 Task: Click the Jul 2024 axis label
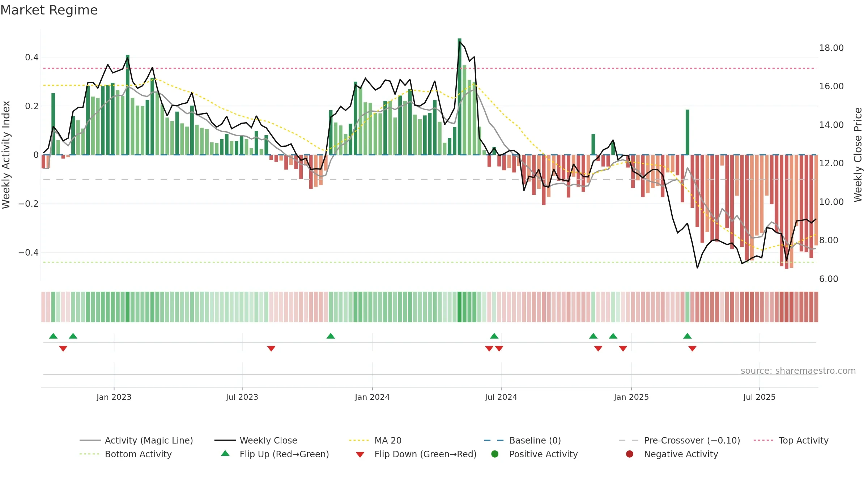501,397
